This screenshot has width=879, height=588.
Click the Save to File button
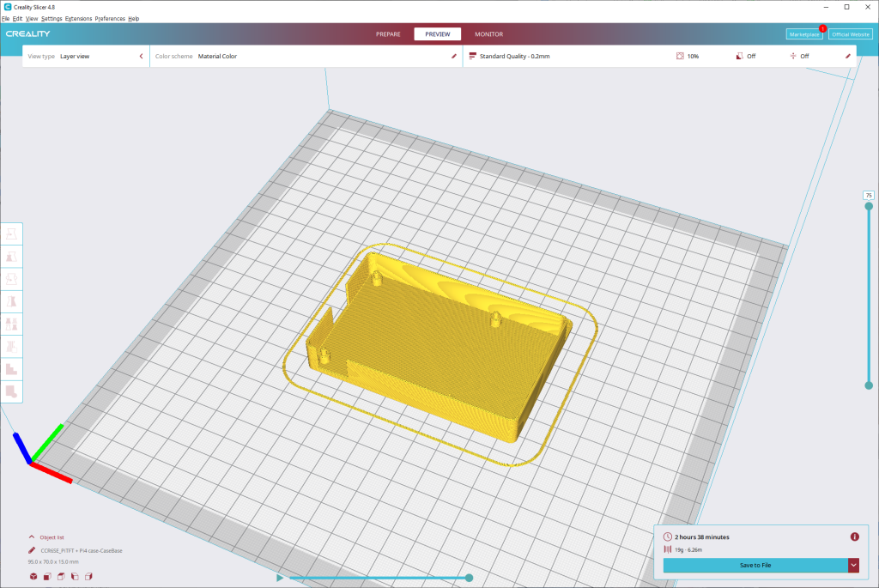pyautogui.click(x=755, y=565)
